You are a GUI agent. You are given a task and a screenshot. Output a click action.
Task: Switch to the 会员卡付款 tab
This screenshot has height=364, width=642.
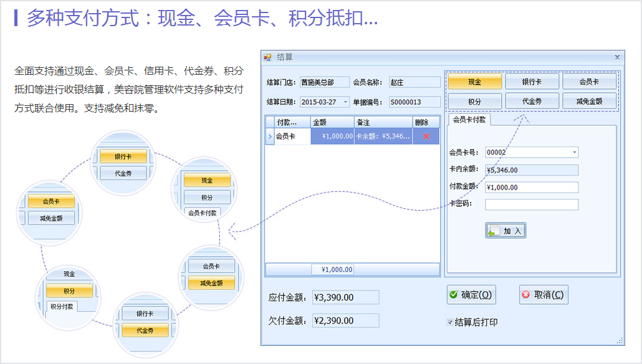click(x=469, y=120)
